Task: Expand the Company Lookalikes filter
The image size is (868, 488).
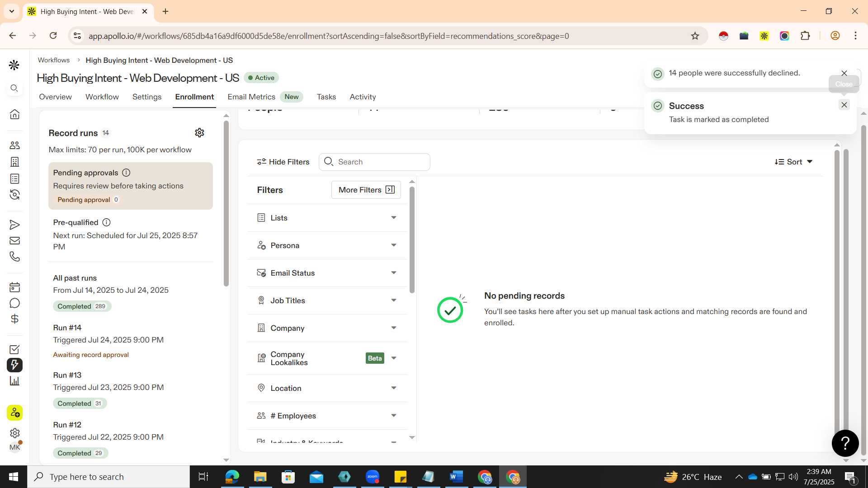Action: pyautogui.click(x=327, y=358)
